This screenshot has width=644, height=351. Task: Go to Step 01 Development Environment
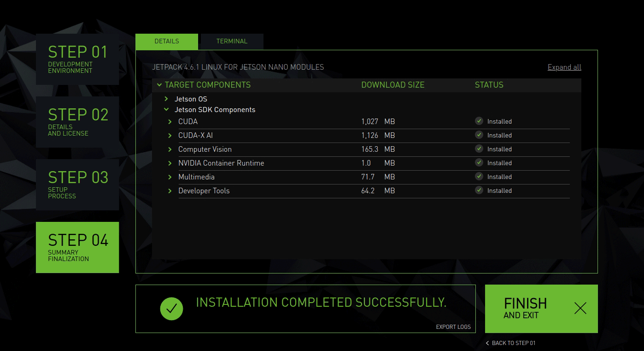coord(77,59)
